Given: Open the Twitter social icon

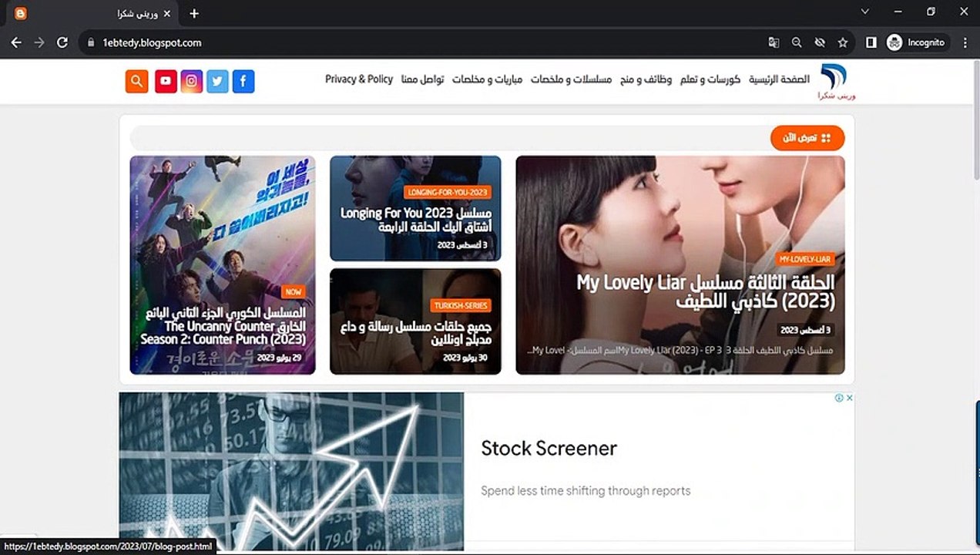Looking at the screenshot, I should 217,81.
